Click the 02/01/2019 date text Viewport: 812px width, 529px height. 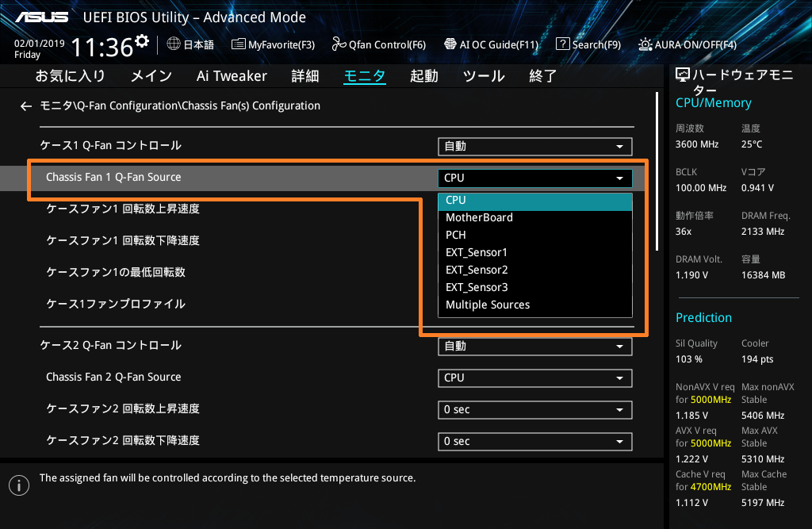tap(40, 44)
